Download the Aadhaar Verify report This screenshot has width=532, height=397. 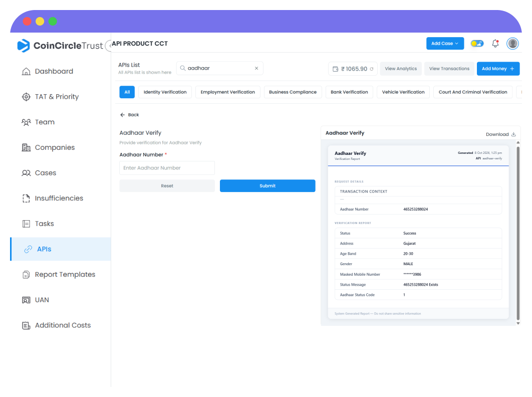click(x=501, y=134)
